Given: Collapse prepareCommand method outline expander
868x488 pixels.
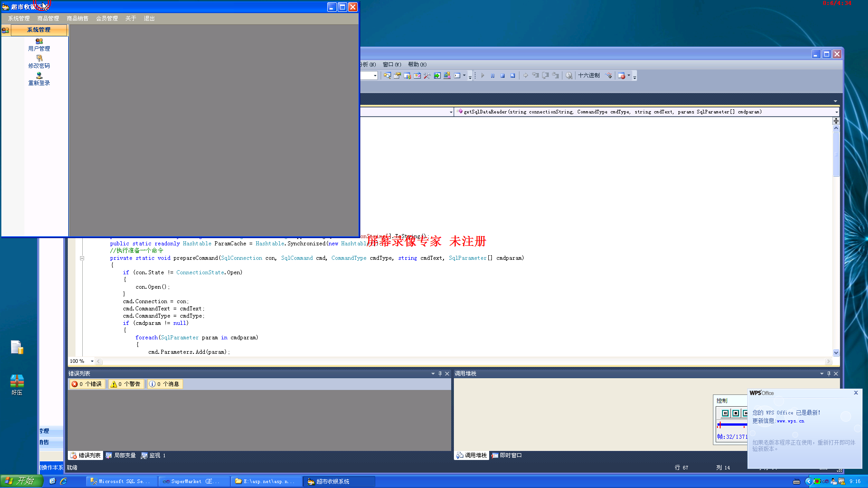Looking at the screenshot, I should point(82,258).
